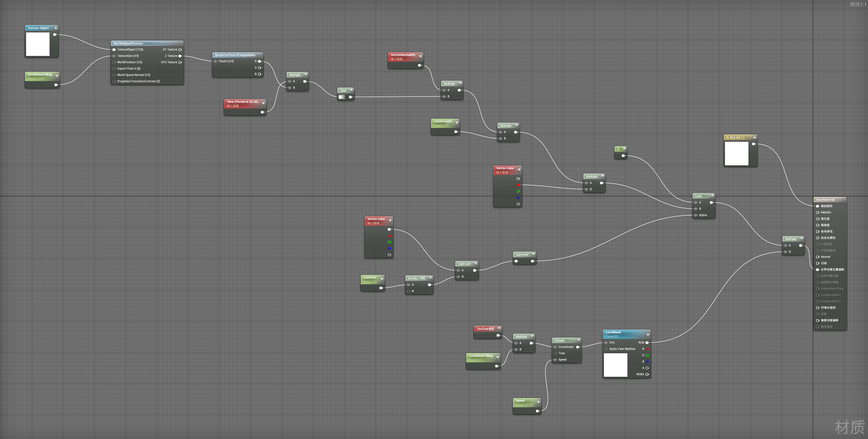This screenshot has height=439, width=868.
Task: Toggle the Apply View MipBias pin on LocalMask
Action: coord(606,349)
